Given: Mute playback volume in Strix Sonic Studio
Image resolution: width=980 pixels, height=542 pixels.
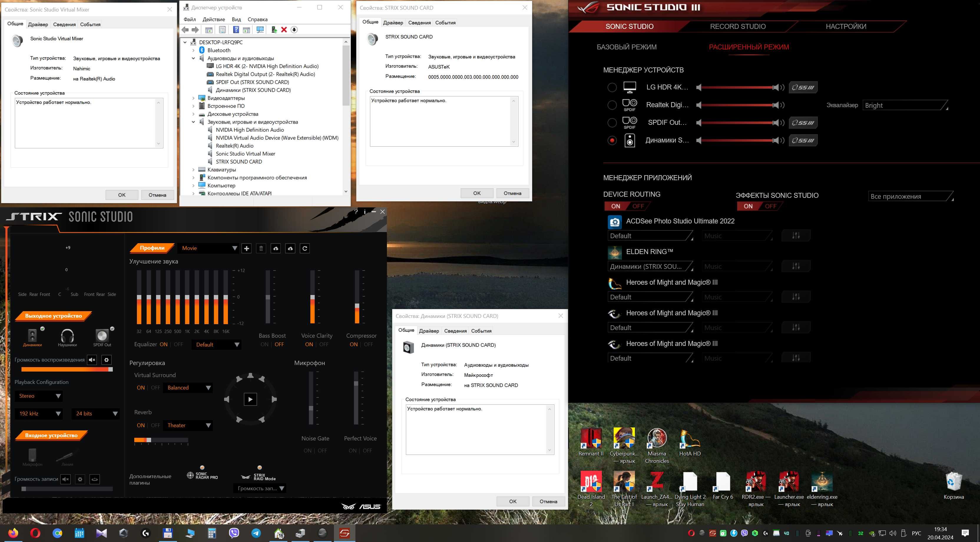Looking at the screenshot, I should point(92,360).
